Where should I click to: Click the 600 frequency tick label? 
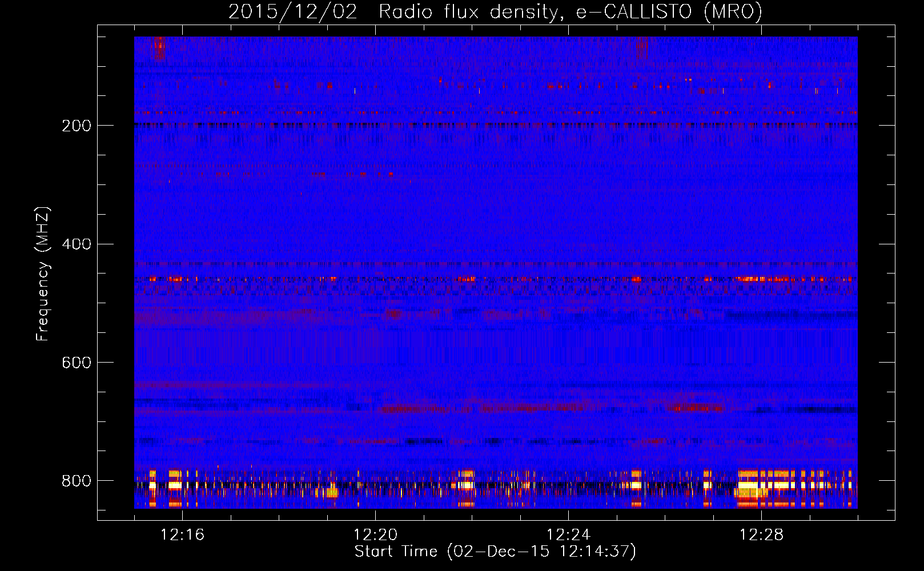pos(76,363)
